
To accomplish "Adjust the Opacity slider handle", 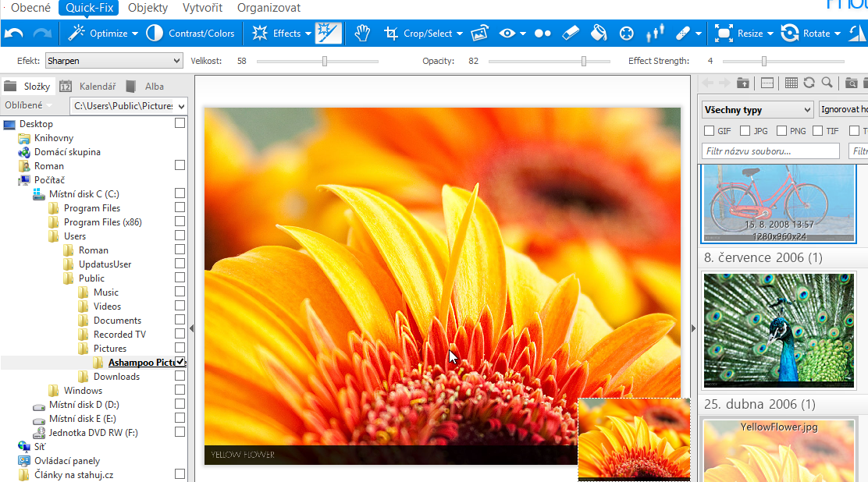I will (x=583, y=61).
